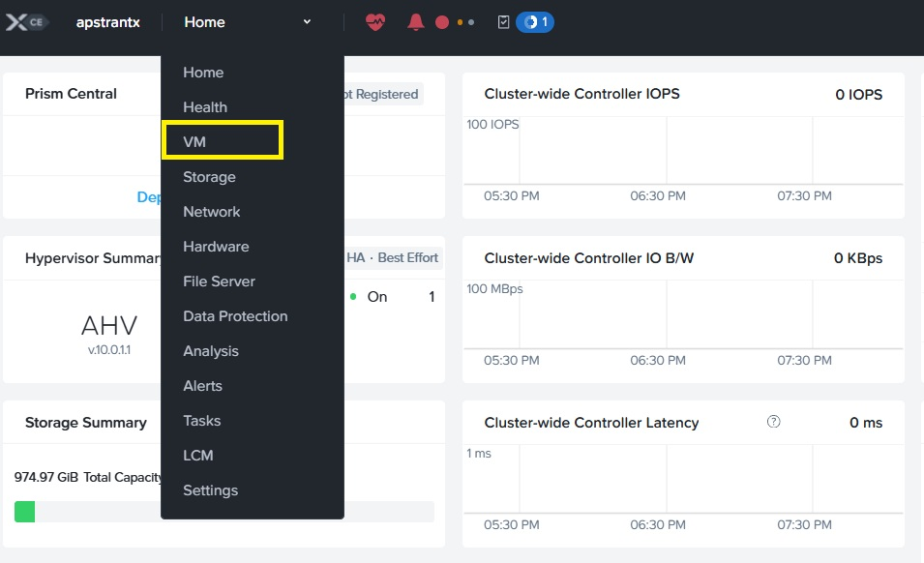The width and height of the screenshot is (924, 563).
Task: Click the Latency help question mark icon
Action: pyautogui.click(x=773, y=422)
